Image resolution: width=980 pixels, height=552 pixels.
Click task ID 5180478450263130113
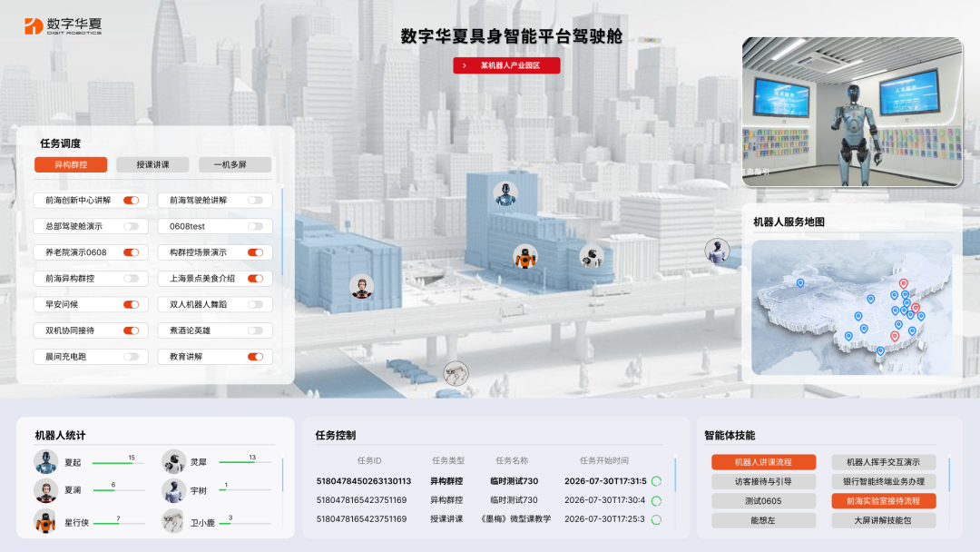[364, 481]
